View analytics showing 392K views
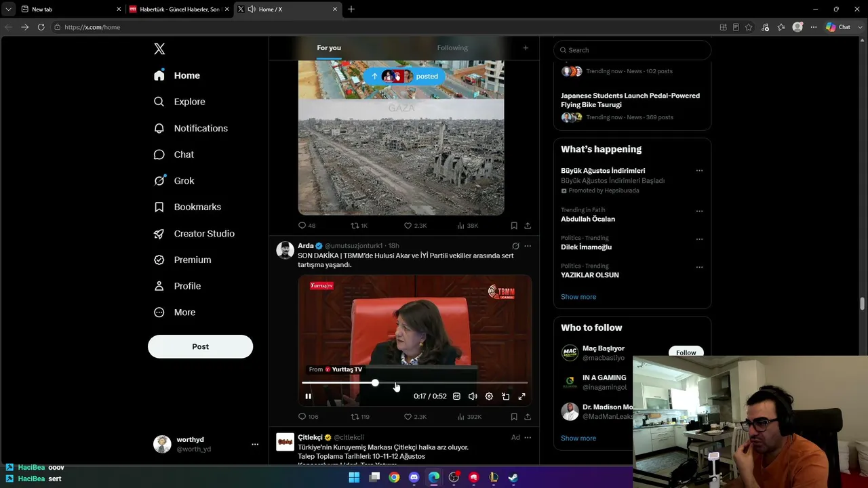This screenshot has height=488, width=868. click(469, 417)
